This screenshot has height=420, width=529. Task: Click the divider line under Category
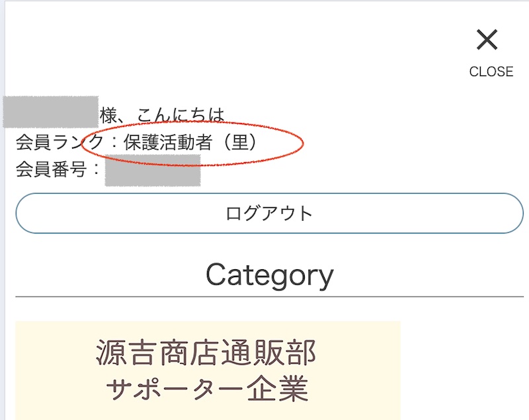[269, 297]
